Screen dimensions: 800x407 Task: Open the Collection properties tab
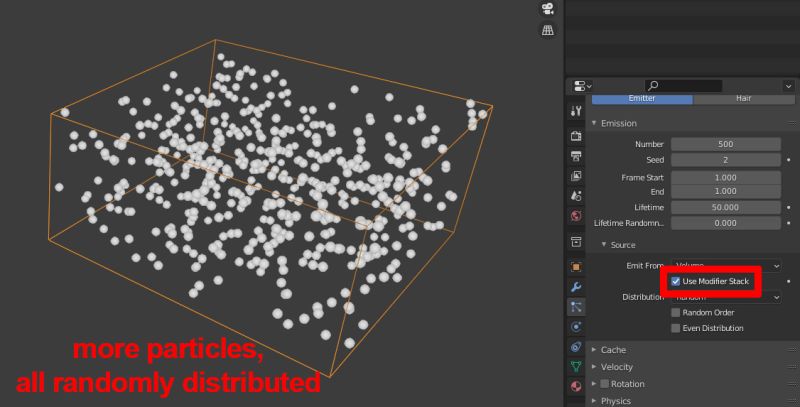[x=576, y=241]
